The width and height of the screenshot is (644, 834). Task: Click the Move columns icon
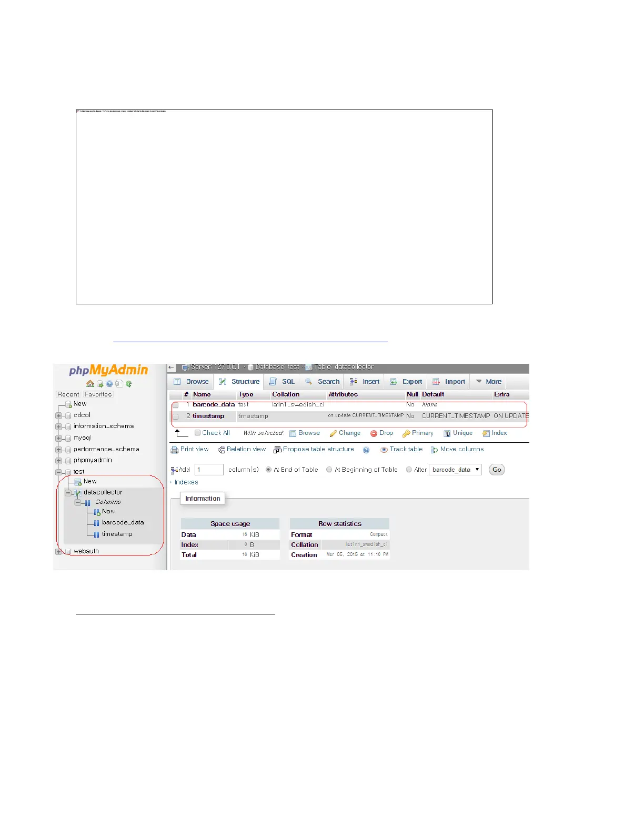click(x=434, y=450)
